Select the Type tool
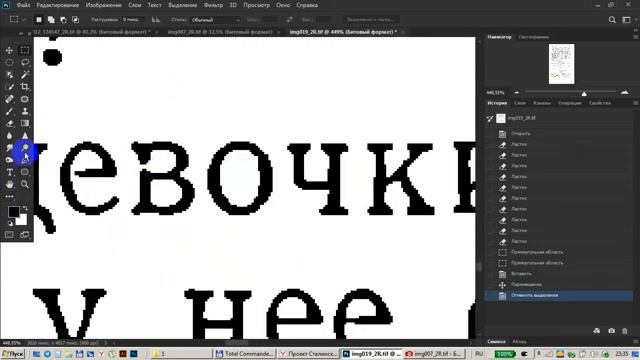Screen dimensions: 640x360 [9, 172]
